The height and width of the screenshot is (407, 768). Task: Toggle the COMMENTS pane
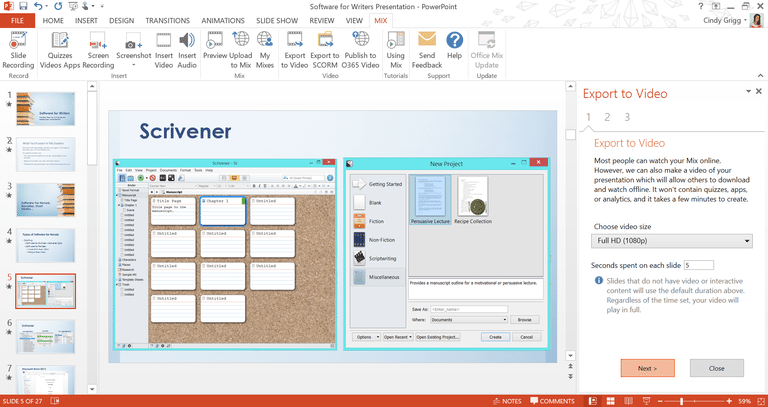coord(552,401)
